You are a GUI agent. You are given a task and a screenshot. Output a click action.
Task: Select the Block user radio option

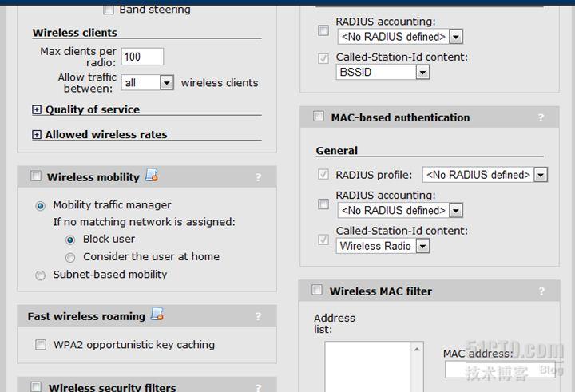[x=70, y=240]
